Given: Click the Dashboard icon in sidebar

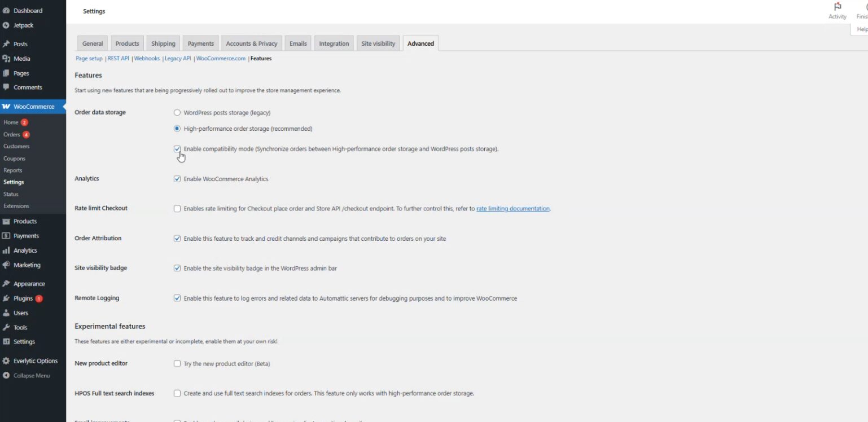Looking at the screenshot, I should click(6, 11).
